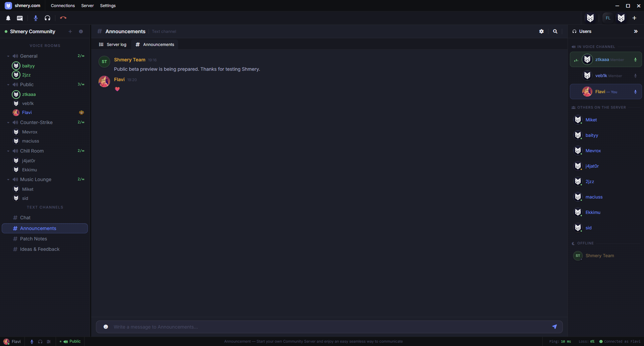The image size is (644, 346).
Task: Collapse the Public voice room
Action: coord(8,84)
